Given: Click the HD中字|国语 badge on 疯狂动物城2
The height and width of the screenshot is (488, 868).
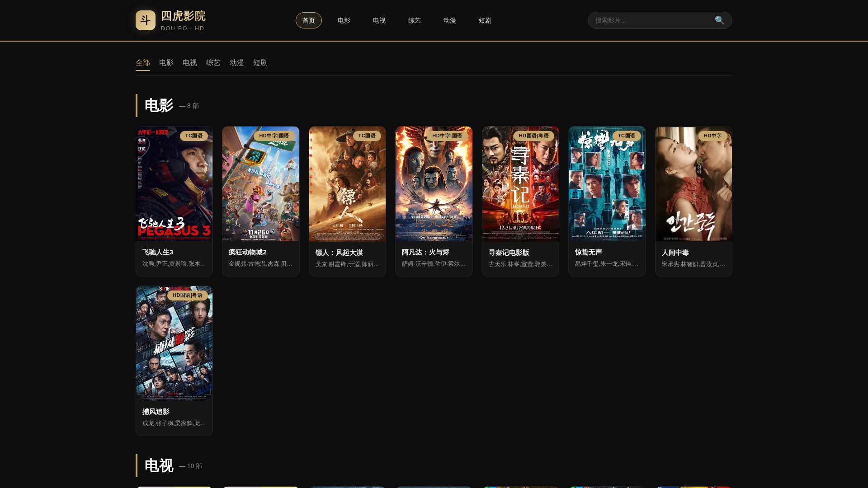Looking at the screenshot, I should pyautogui.click(x=274, y=136).
